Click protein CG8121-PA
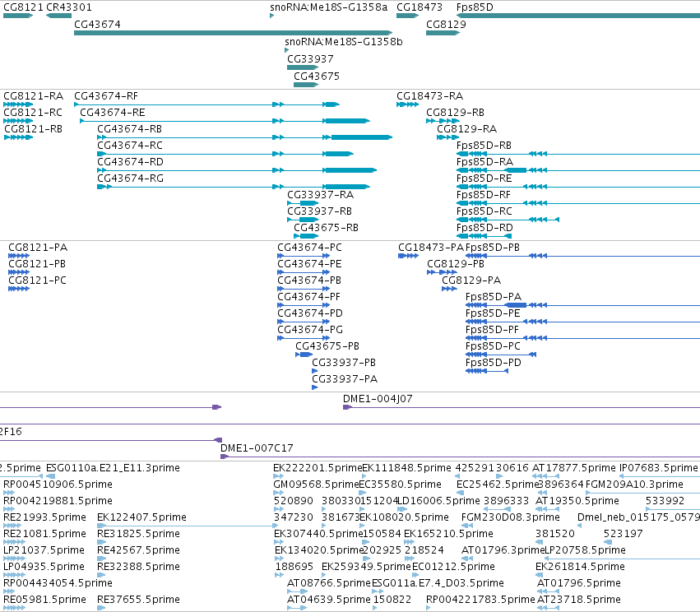The image size is (700, 612). click(x=38, y=248)
